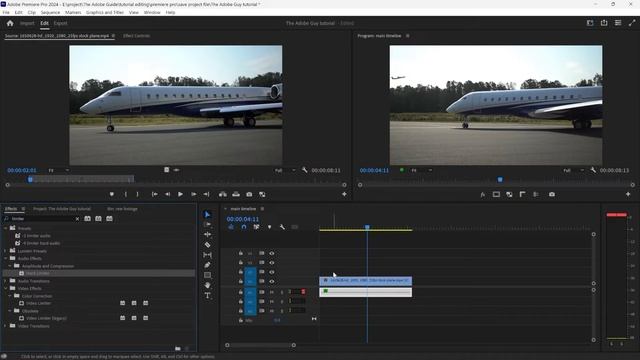This screenshot has width=640, height=360.
Task: Click the timeline playhead handle on the ruler
Action: click(x=367, y=227)
